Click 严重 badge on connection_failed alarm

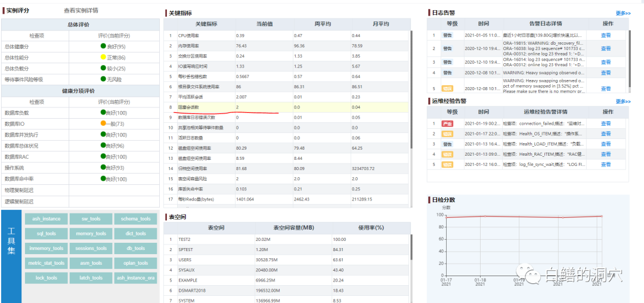447,123
